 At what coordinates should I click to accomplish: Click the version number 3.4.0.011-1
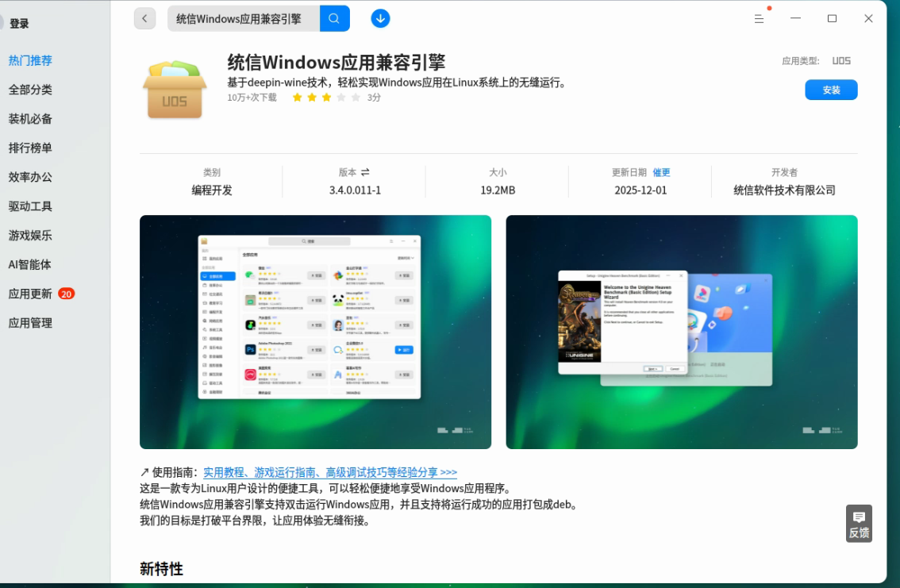355,190
